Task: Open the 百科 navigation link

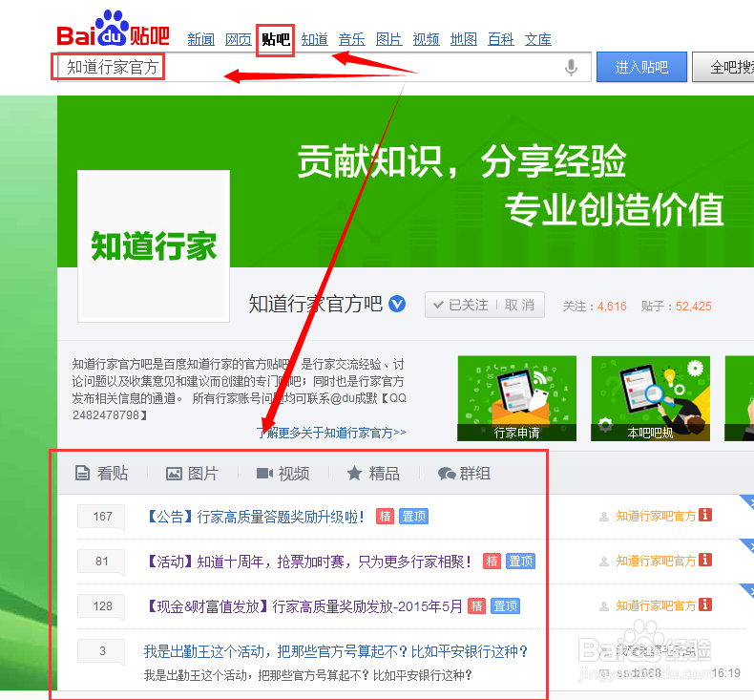Action: pos(500,39)
